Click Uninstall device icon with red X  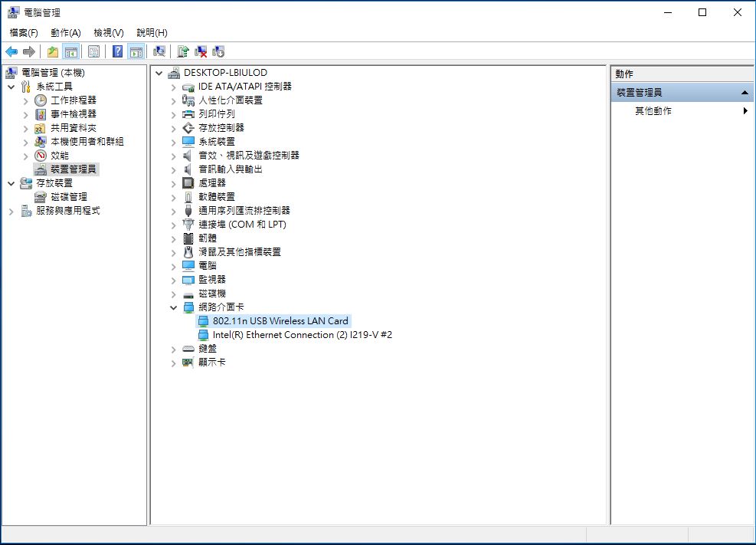(201, 51)
